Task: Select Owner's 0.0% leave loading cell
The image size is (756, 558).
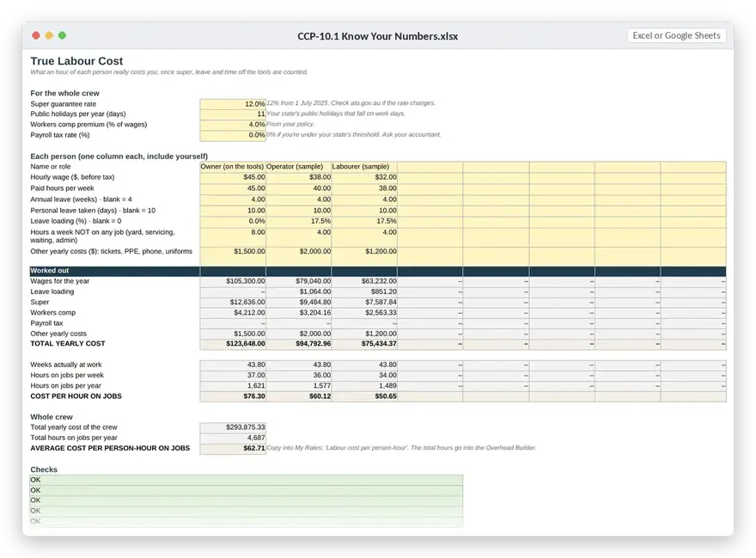Action: pos(233,221)
